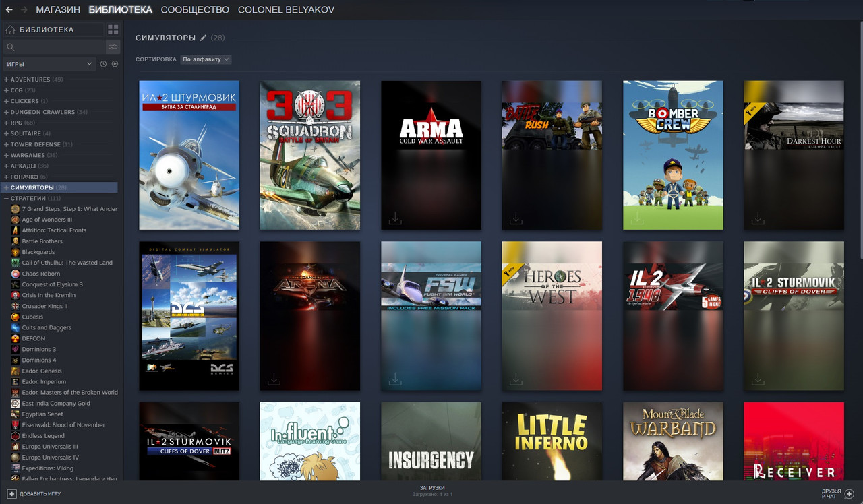Click Crusader Kings II game icon
The height and width of the screenshot is (504, 863).
[x=16, y=306]
